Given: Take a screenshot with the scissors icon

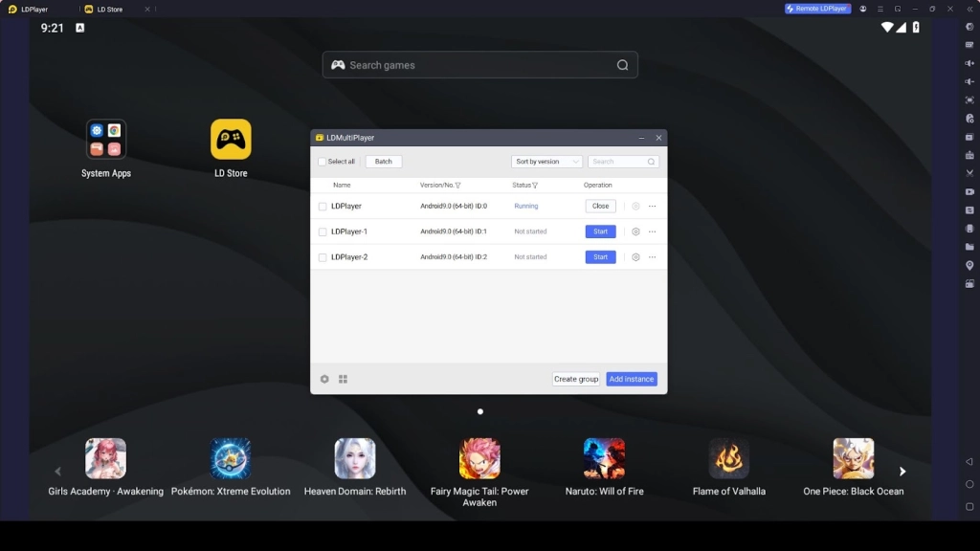Looking at the screenshot, I should [x=969, y=173].
